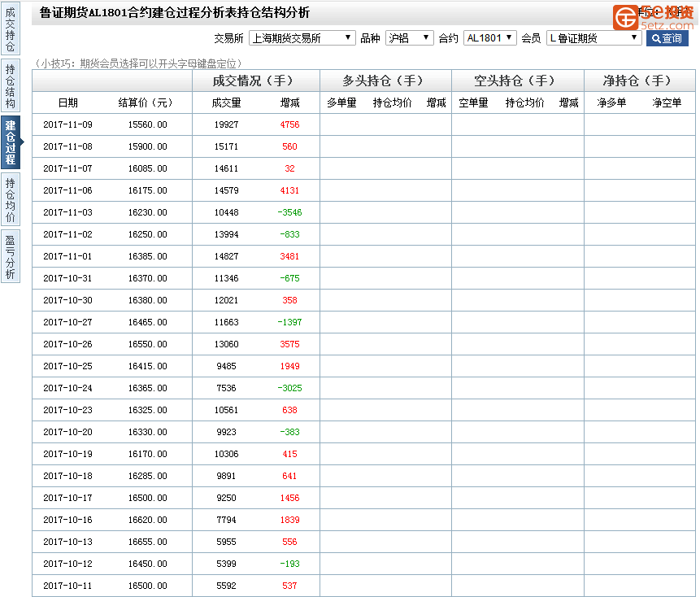Viewport: 700px width, 597px height.
Task: Click settlement price 16550.00
Action: 148,344
